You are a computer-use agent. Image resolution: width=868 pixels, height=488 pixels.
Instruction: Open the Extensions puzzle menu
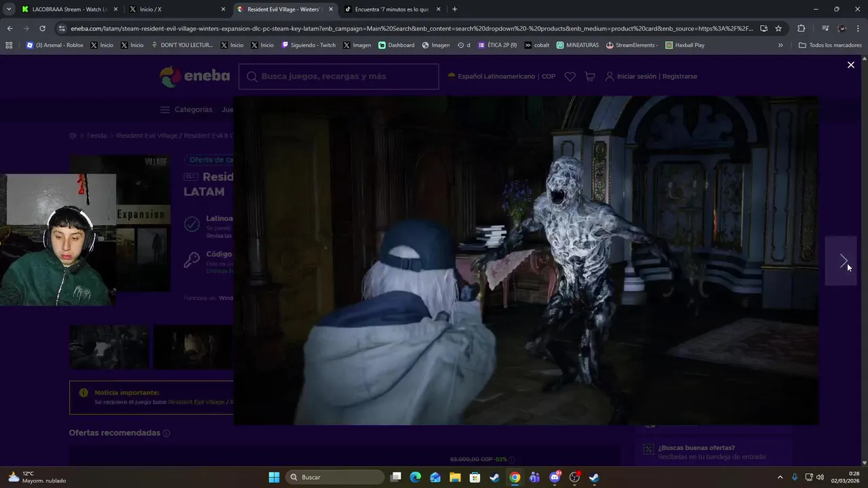coord(801,28)
